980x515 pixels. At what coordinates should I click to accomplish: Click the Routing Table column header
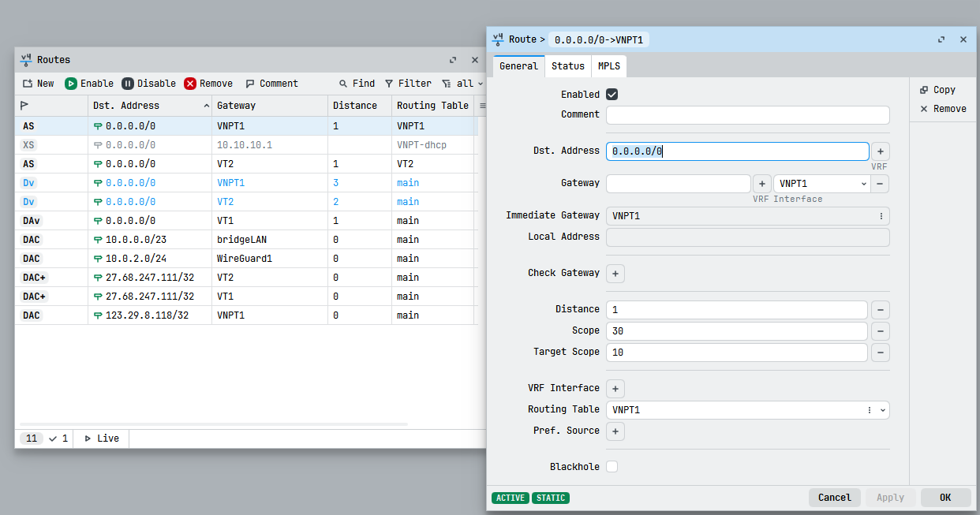point(432,106)
